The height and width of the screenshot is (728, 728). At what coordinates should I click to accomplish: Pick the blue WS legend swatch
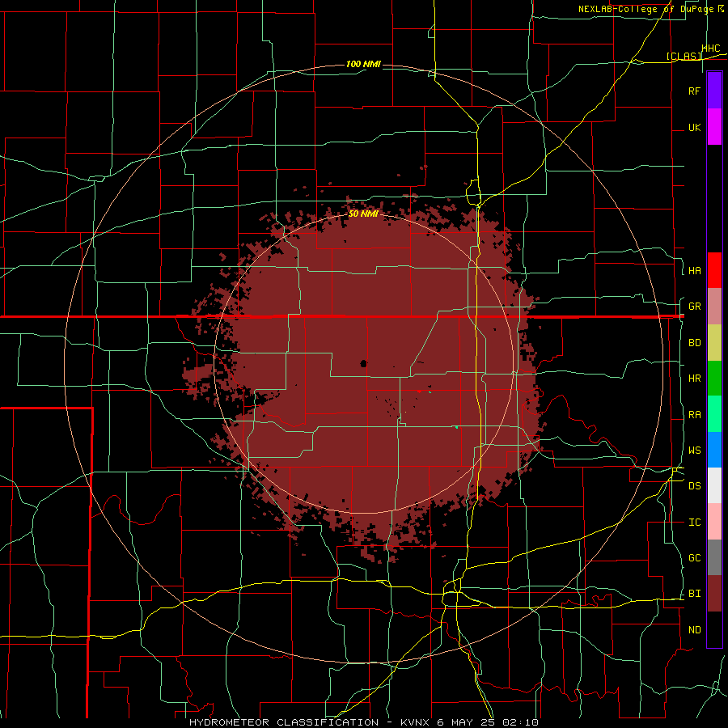click(x=714, y=450)
